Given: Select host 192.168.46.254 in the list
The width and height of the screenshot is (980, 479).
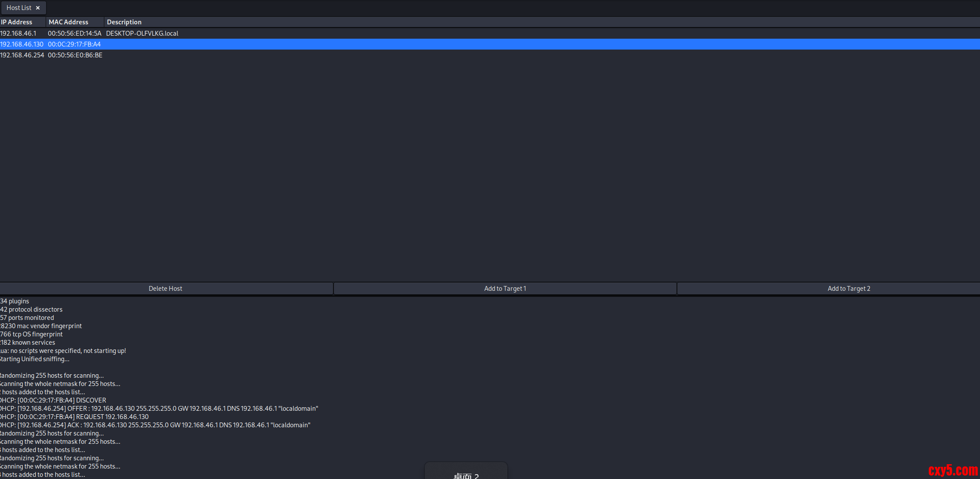Looking at the screenshot, I should point(22,55).
